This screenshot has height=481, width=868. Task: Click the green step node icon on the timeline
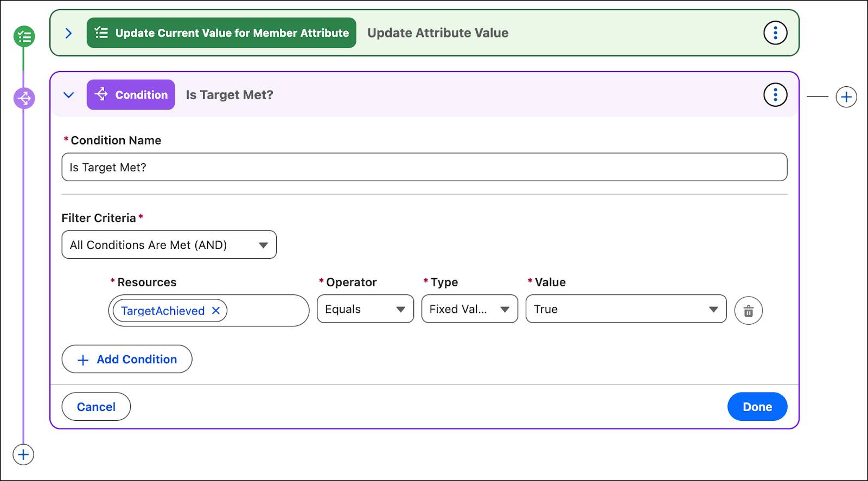[x=24, y=36]
